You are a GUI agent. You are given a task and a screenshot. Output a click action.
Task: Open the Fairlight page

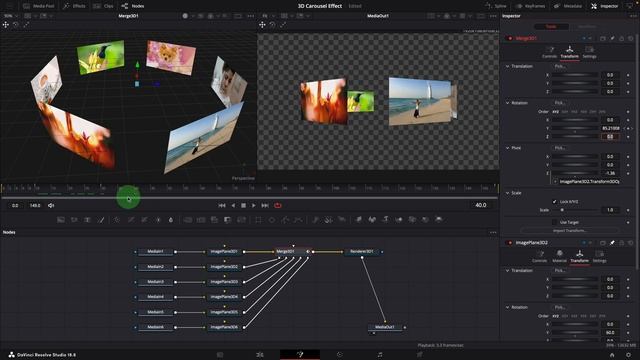click(380, 355)
